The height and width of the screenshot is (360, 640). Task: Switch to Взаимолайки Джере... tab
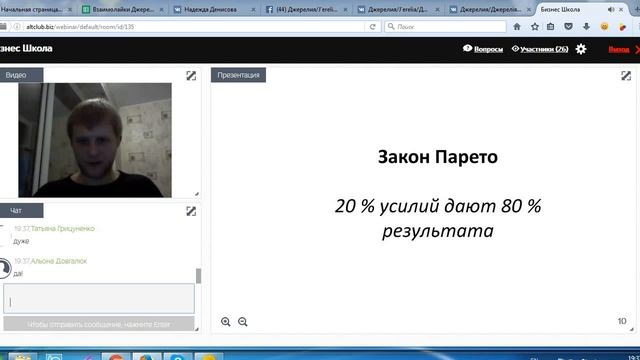(122, 9)
